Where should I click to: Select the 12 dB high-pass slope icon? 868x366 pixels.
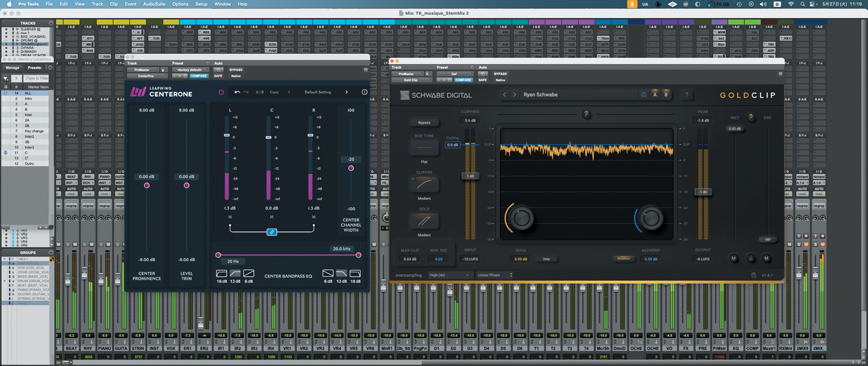pyautogui.click(x=235, y=273)
